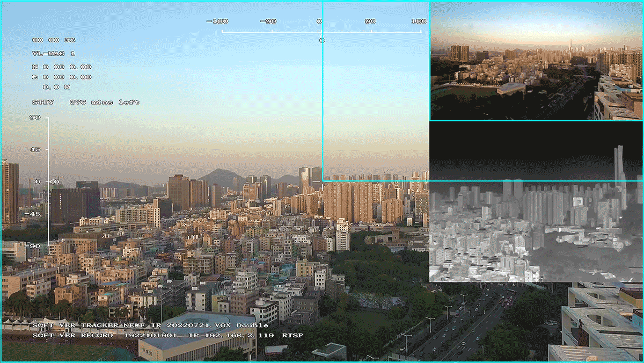Click the E longitude coordinate readout

[x=62, y=77]
